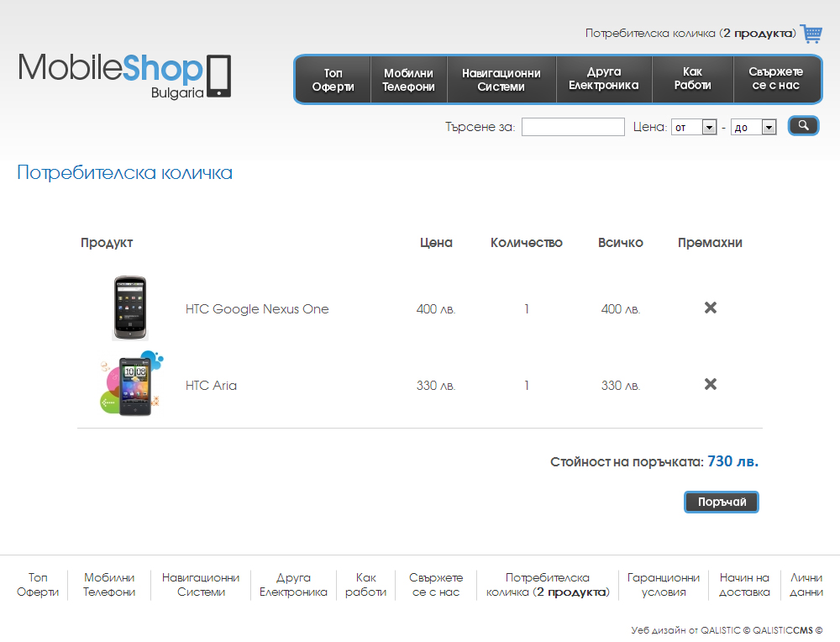Click the 'Всичко' column header
This screenshot has height=642, width=840.
(621, 243)
